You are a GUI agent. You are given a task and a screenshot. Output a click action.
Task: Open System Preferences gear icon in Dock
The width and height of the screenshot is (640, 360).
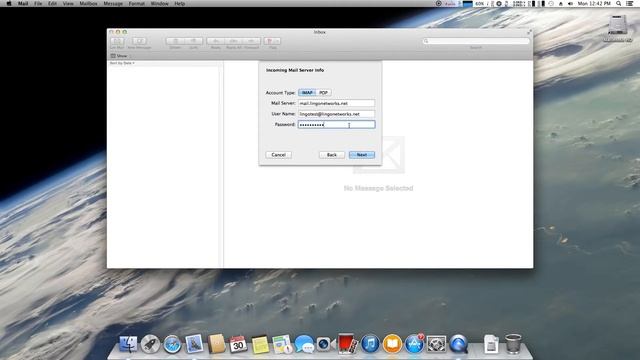pyautogui.click(x=436, y=344)
